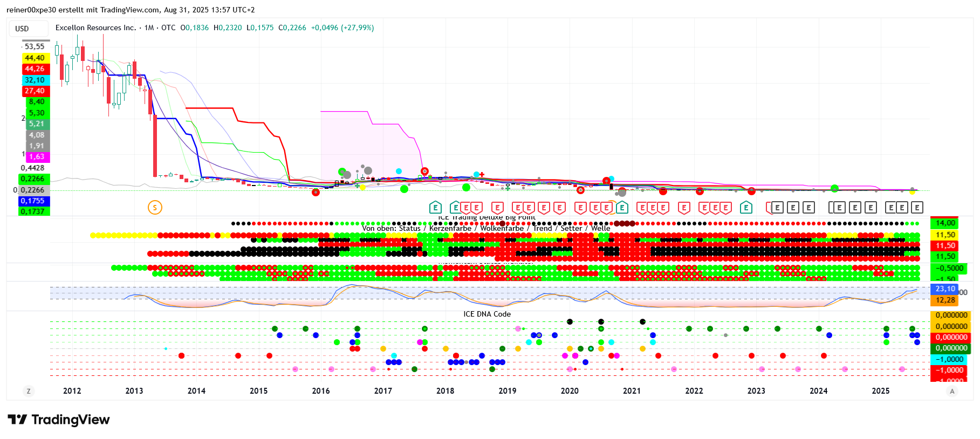Click the 2020 label on time axis
Screen dimensions: 980x439
[569, 391]
